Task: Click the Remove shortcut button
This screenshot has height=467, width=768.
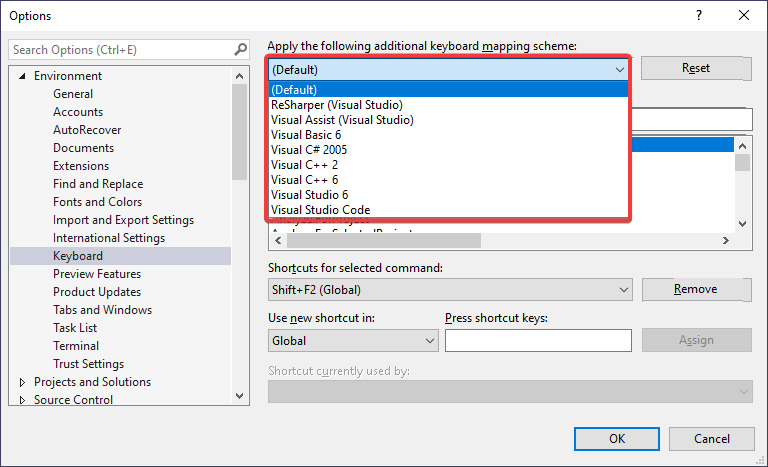Action: (696, 289)
